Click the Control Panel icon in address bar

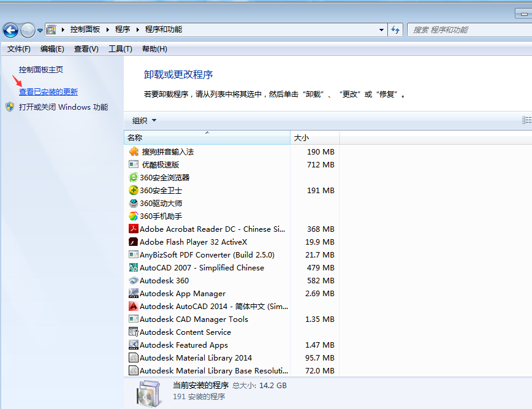click(x=51, y=30)
